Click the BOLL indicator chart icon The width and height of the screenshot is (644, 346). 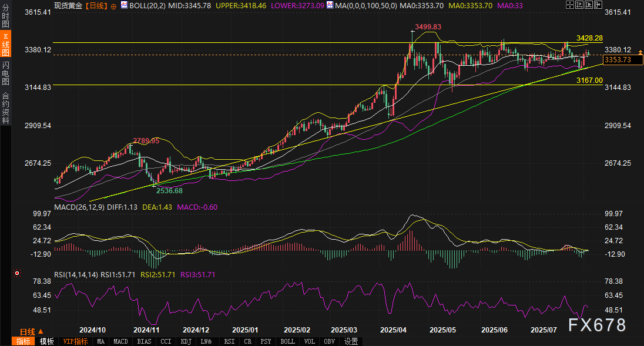pyautogui.click(x=123, y=5)
